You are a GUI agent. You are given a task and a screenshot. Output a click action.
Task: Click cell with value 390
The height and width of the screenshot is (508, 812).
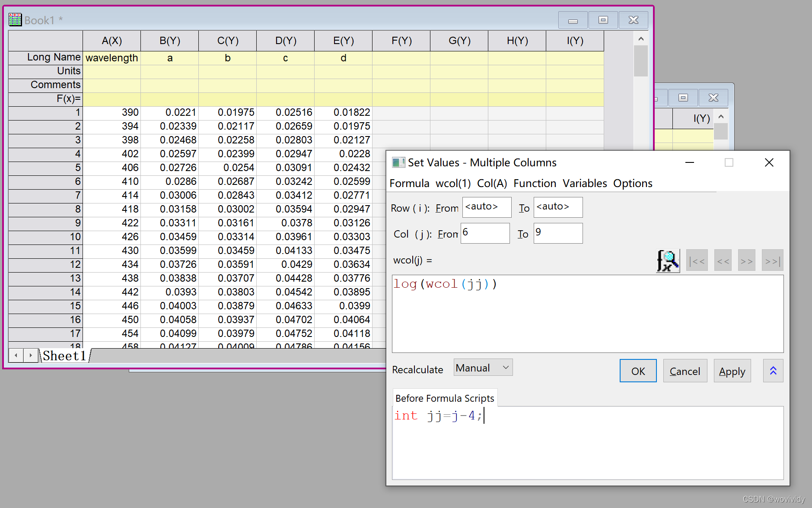pos(111,113)
